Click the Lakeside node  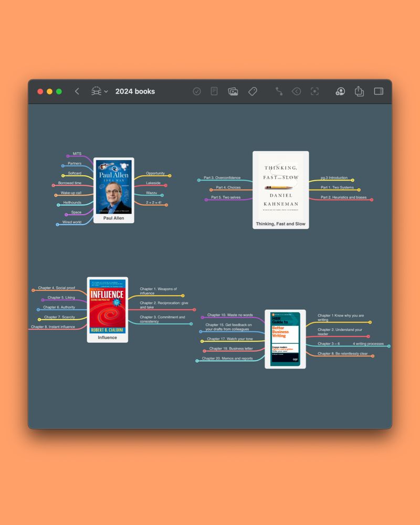coord(153,183)
